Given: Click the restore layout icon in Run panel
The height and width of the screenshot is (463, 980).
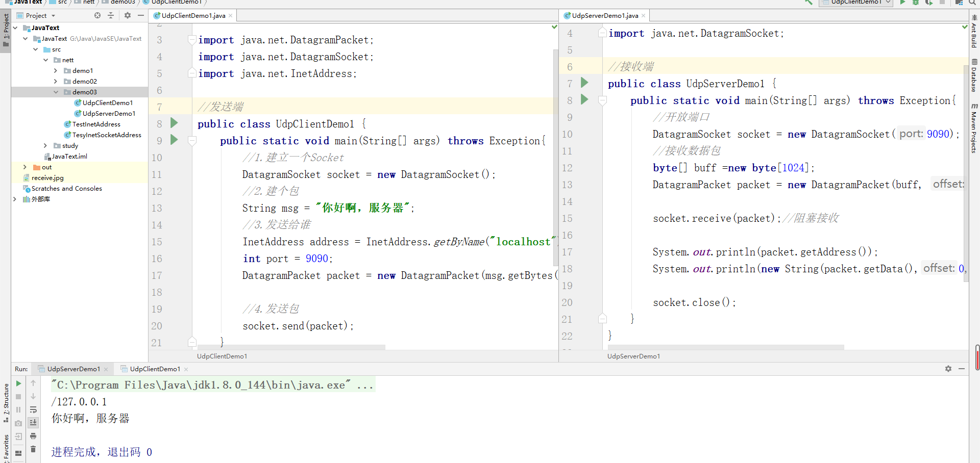Looking at the screenshot, I should coord(18,453).
